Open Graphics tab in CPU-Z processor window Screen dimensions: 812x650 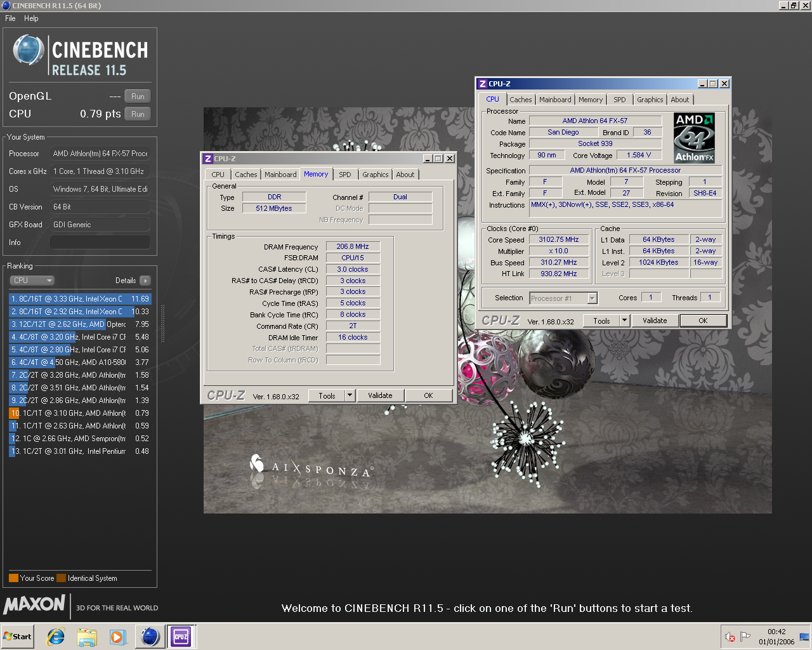(650, 100)
